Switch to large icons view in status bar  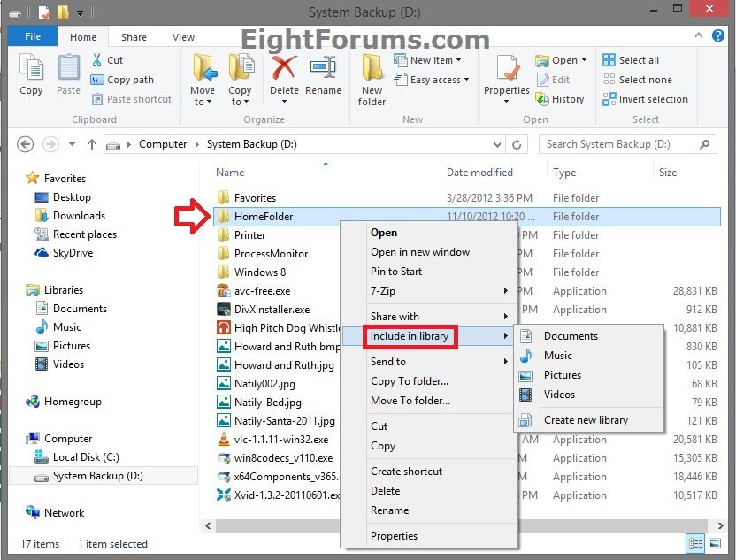point(715,544)
